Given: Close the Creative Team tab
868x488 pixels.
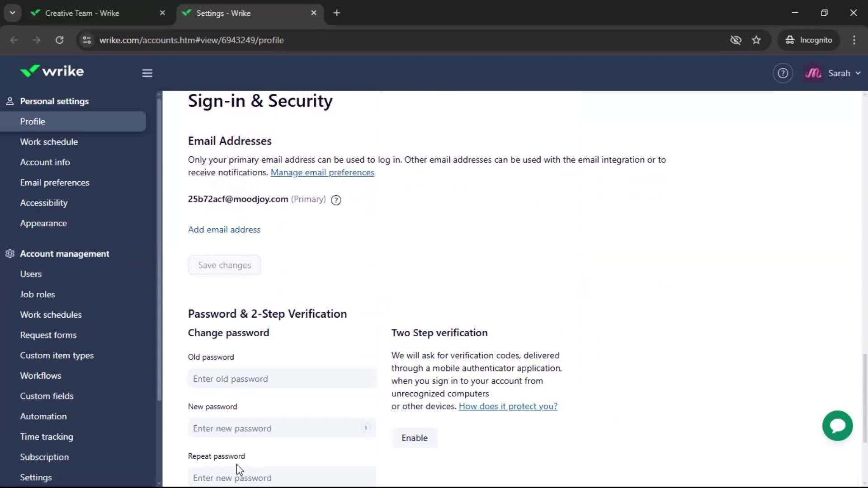Looking at the screenshot, I should [162, 13].
